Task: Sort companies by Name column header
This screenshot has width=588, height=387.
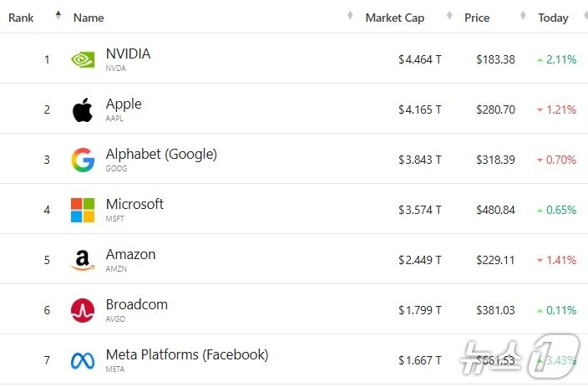Action: tap(89, 18)
